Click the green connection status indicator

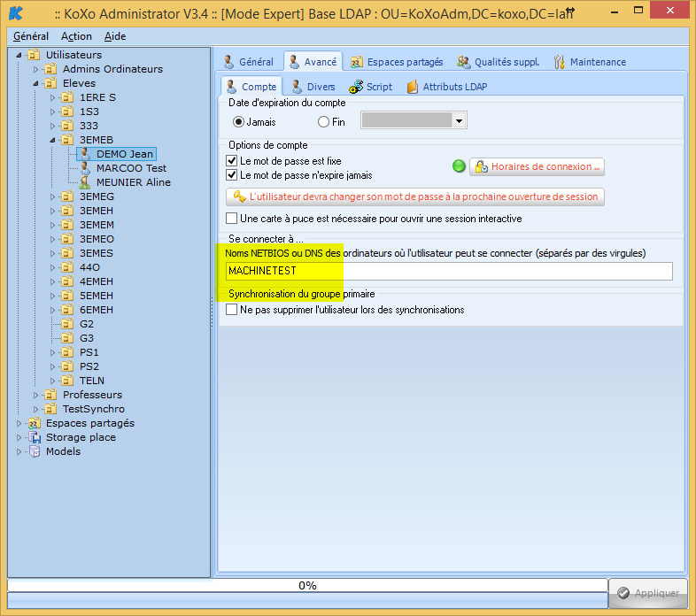coord(459,166)
